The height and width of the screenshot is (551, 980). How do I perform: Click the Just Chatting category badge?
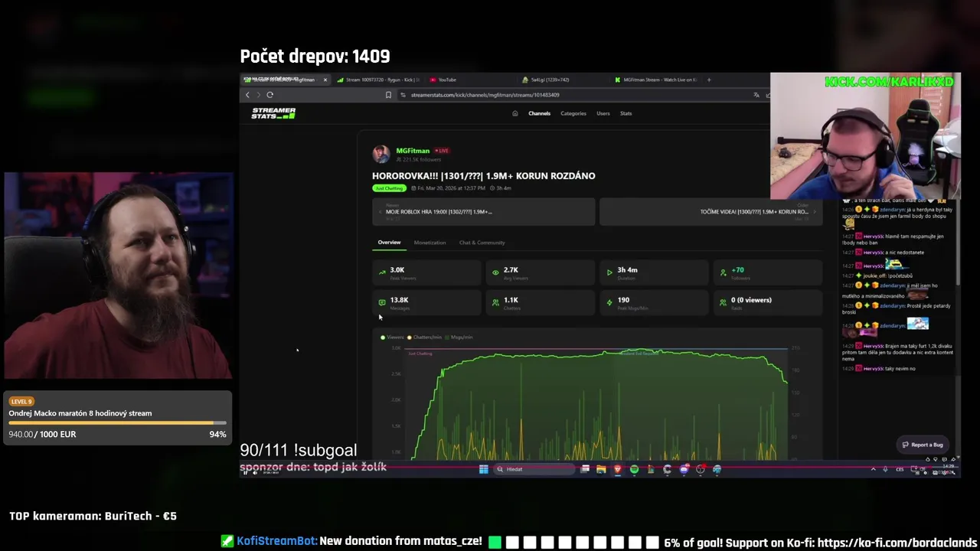click(x=389, y=188)
